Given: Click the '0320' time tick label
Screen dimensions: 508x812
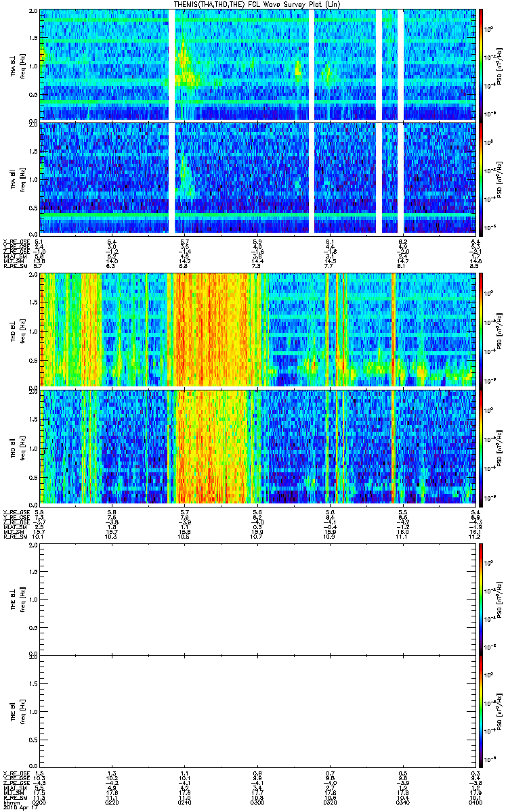Looking at the screenshot, I should pyautogui.click(x=330, y=802).
